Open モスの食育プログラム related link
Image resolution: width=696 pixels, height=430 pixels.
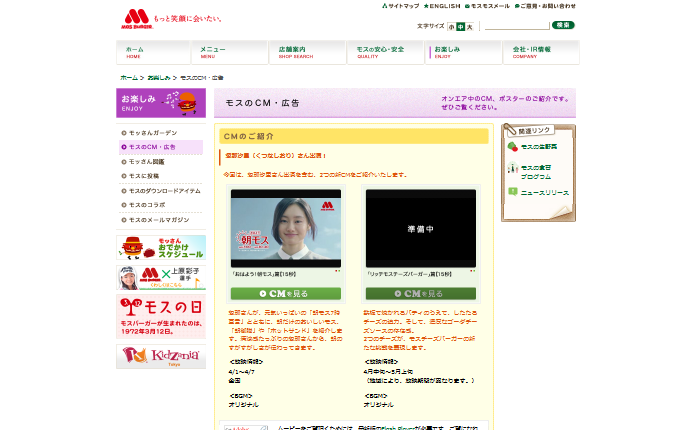(x=536, y=172)
